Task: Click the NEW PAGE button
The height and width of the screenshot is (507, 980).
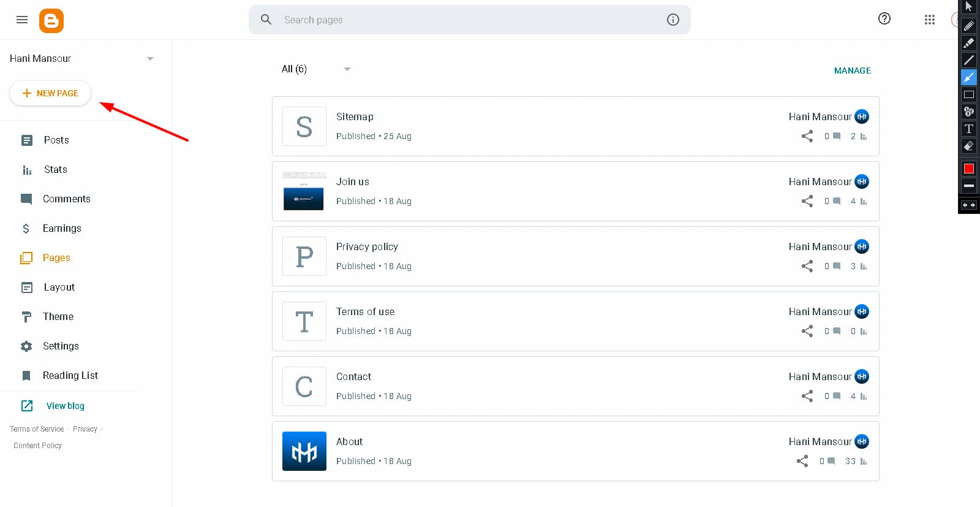Action: (x=50, y=93)
